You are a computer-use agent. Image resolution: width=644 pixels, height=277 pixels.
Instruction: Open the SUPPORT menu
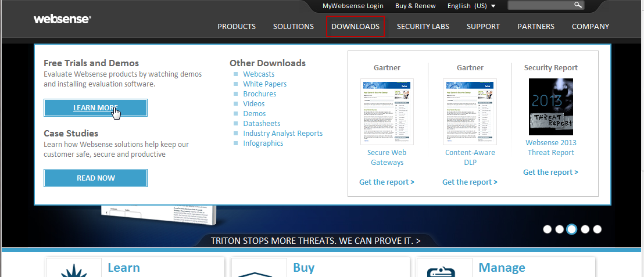click(483, 27)
